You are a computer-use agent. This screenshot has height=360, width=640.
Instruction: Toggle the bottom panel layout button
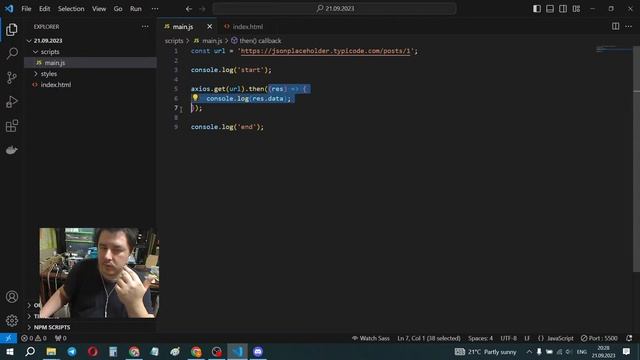[550, 9]
